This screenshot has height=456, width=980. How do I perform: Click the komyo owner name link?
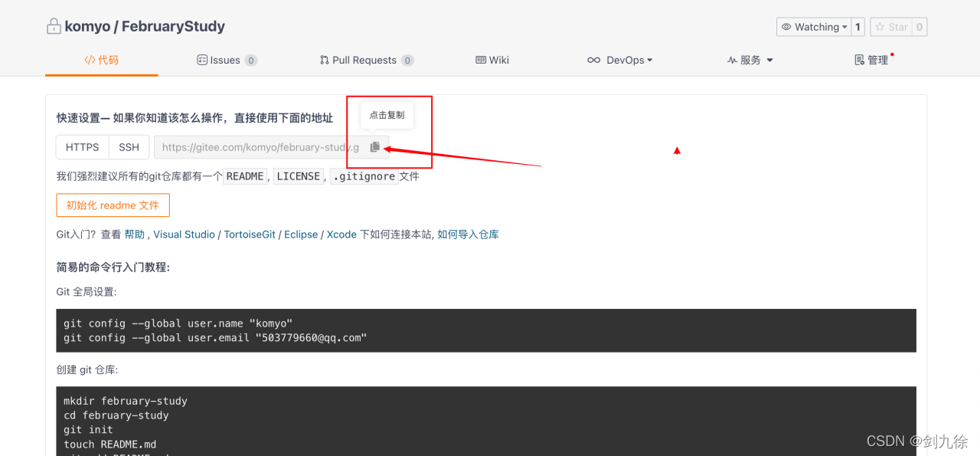tap(87, 26)
